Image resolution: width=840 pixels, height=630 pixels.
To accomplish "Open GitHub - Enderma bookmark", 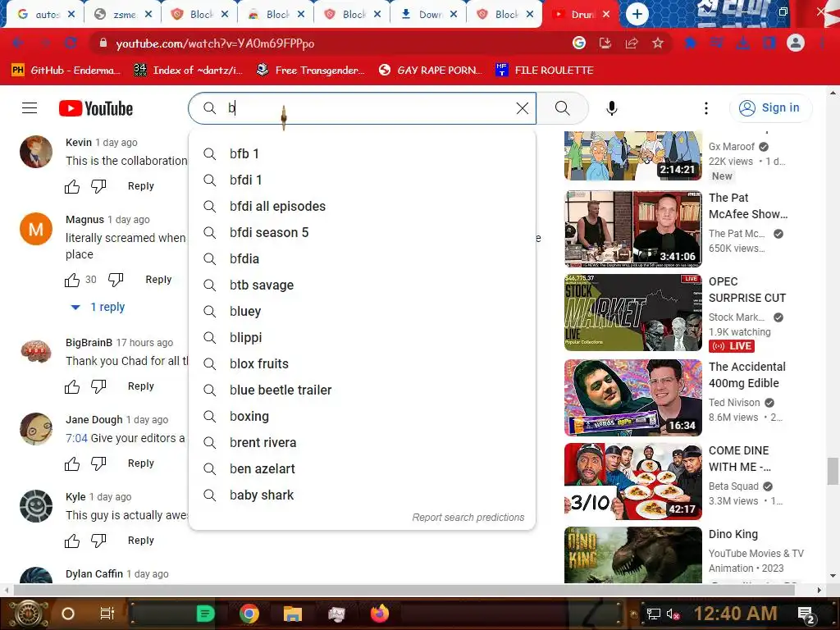I will [66, 71].
